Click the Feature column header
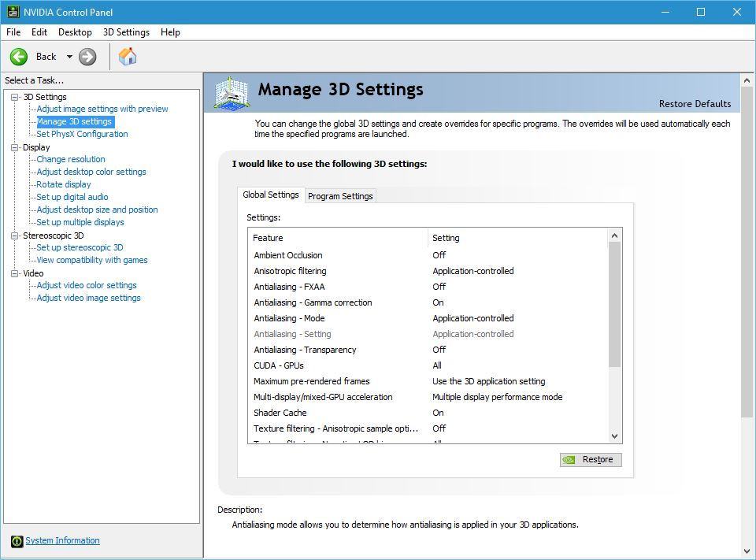This screenshot has width=756, height=560. point(338,238)
